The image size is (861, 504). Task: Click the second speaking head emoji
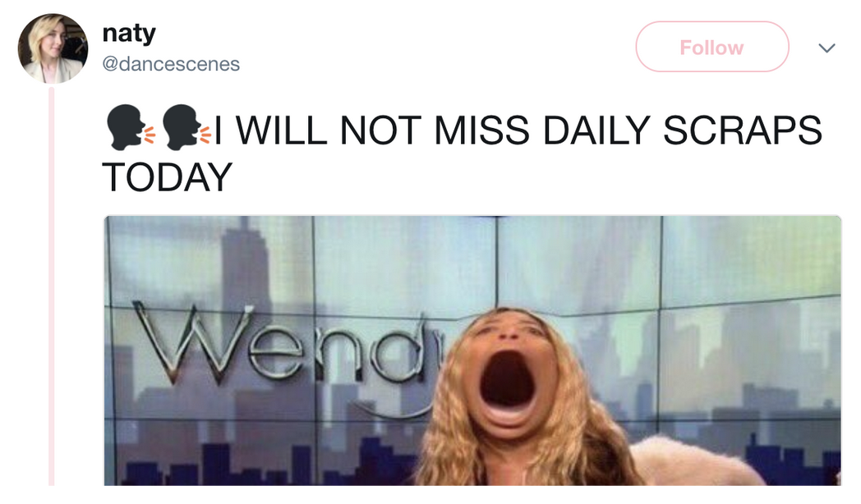coord(186,127)
